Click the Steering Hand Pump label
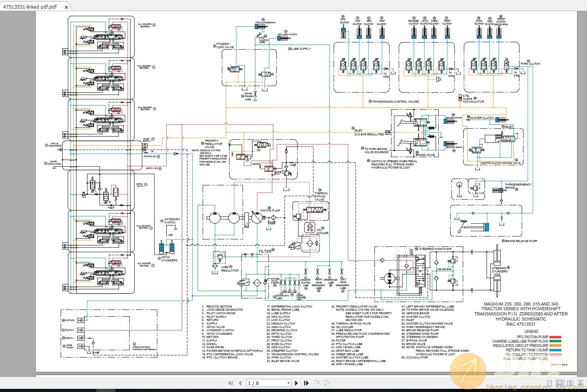 click(x=435, y=249)
